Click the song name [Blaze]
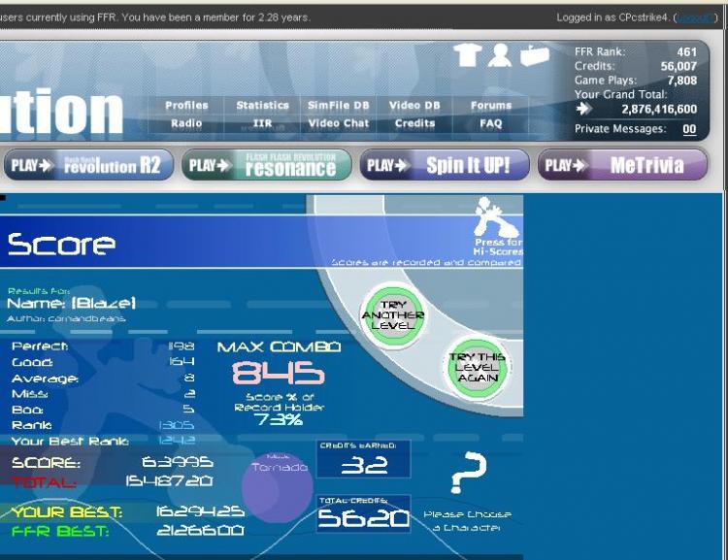This screenshot has height=560, width=728. click(104, 304)
